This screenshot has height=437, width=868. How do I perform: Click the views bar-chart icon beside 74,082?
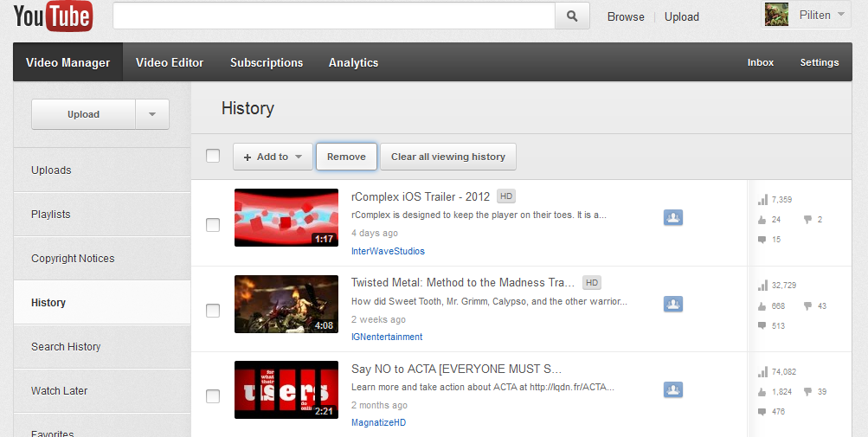tap(762, 371)
